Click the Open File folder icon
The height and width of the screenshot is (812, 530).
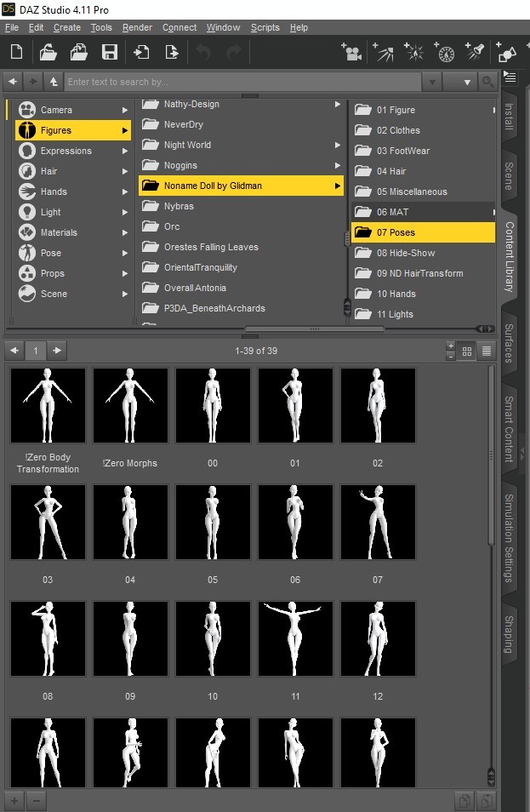click(x=48, y=52)
